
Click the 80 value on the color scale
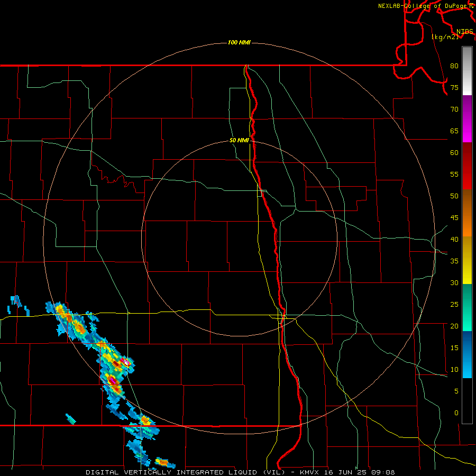click(x=454, y=66)
